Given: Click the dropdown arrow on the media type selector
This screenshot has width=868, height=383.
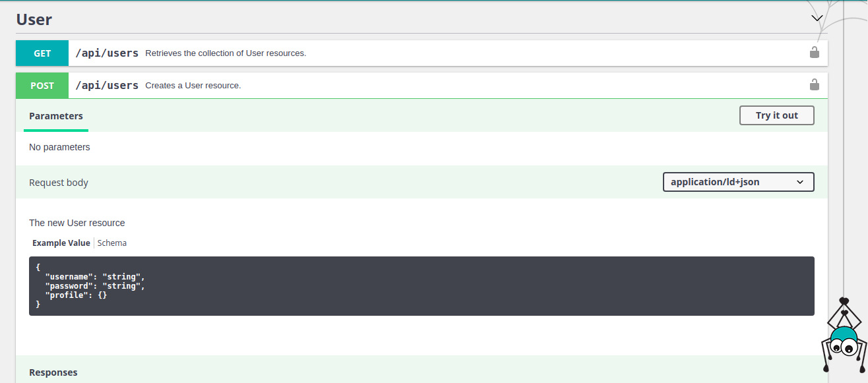Looking at the screenshot, I should 800,182.
